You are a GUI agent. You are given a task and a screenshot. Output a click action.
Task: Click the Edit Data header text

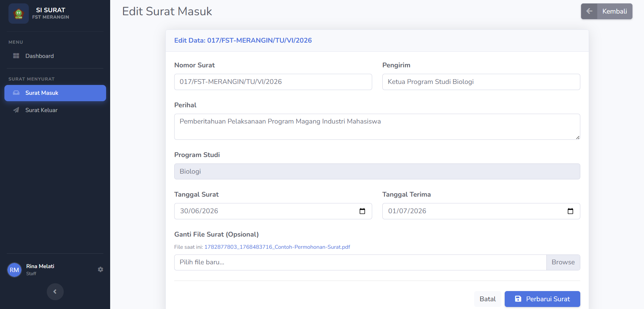(243, 40)
